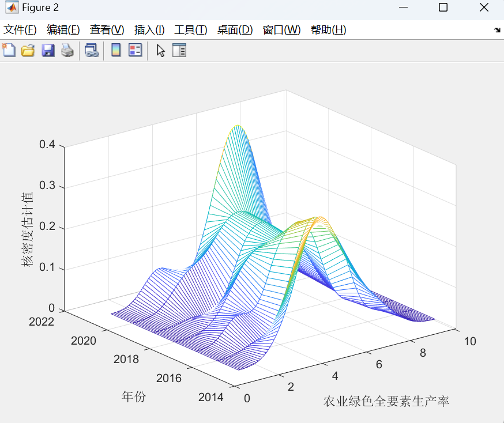Image resolution: width=504 pixels, height=423 pixels.
Task: Insert a colorbar via the toolbar icon
Action: tap(116, 51)
